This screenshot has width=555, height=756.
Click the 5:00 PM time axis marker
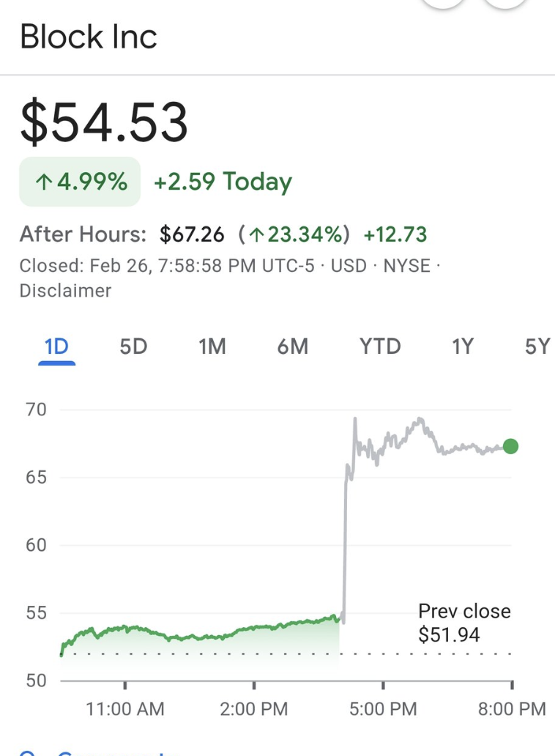[x=383, y=708]
